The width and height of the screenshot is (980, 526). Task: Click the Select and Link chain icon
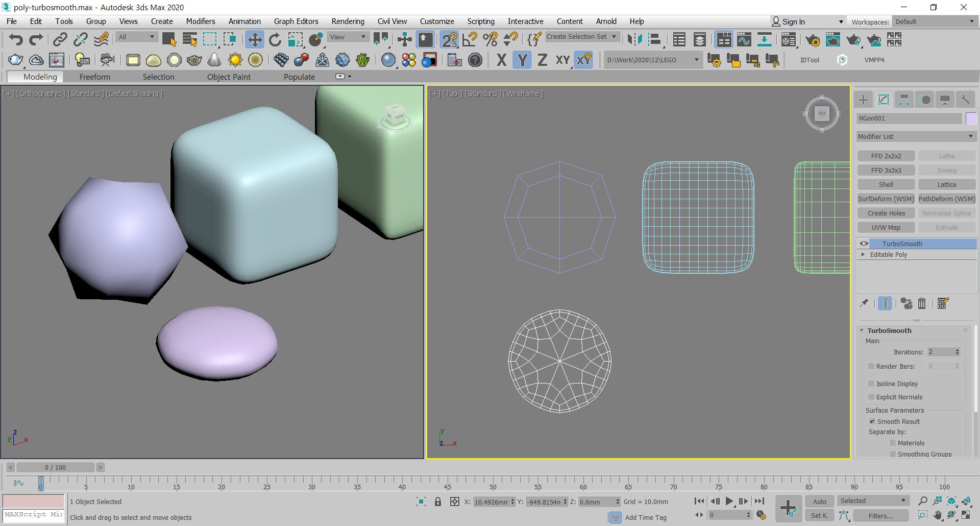coord(60,39)
